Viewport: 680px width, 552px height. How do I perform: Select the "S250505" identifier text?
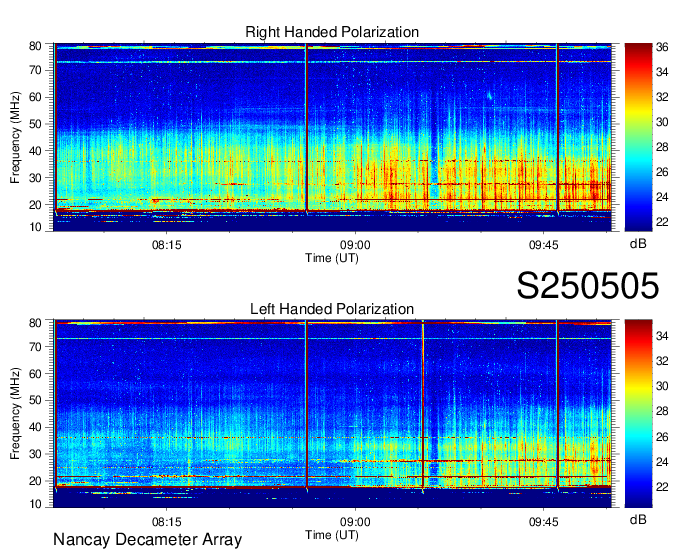pyautogui.click(x=588, y=285)
